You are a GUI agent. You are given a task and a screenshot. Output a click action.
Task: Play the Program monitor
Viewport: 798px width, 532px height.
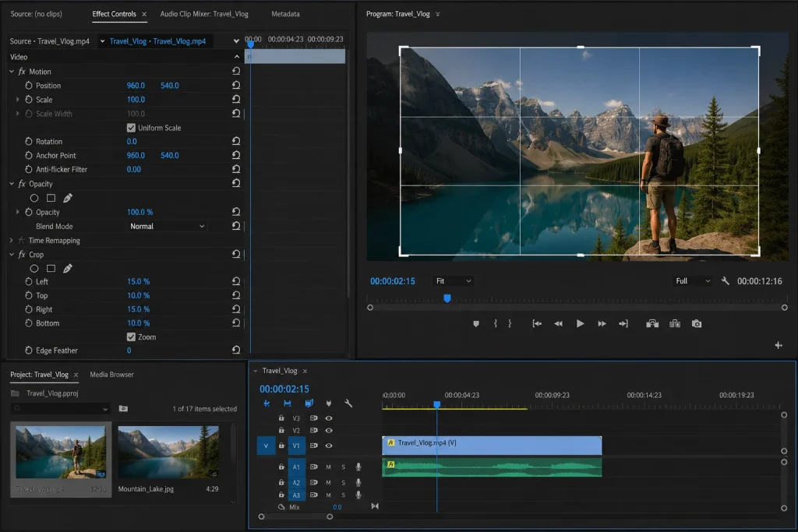(580, 323)
